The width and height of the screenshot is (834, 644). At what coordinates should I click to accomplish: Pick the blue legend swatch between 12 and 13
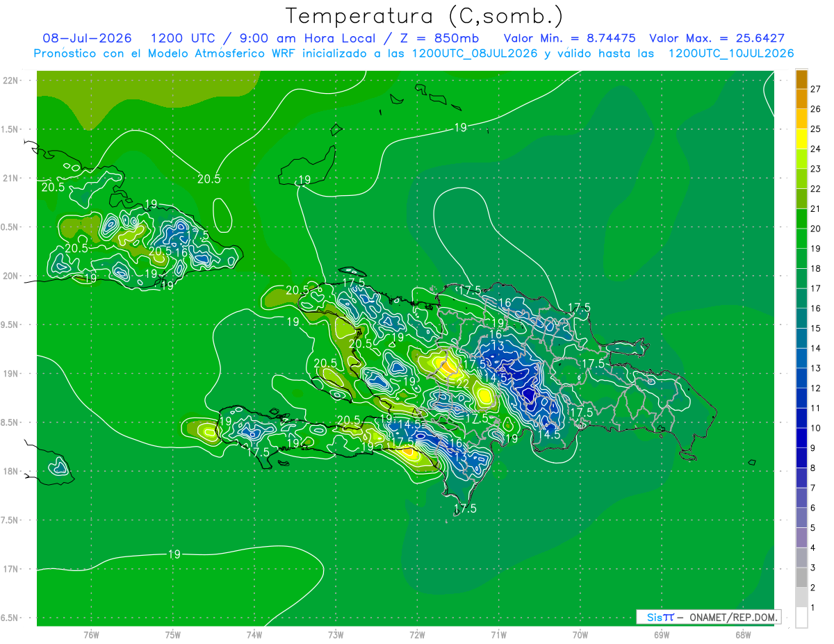[801, 378]
